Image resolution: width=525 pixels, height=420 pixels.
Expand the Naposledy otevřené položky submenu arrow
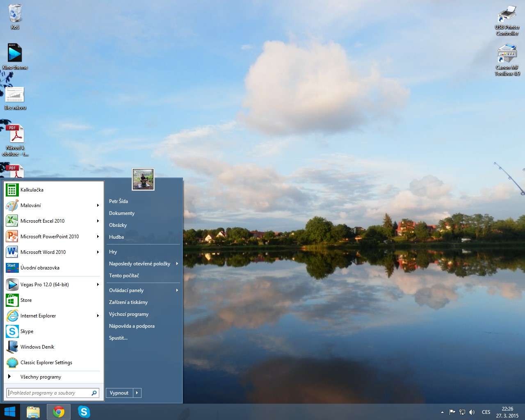pos(177,264)
